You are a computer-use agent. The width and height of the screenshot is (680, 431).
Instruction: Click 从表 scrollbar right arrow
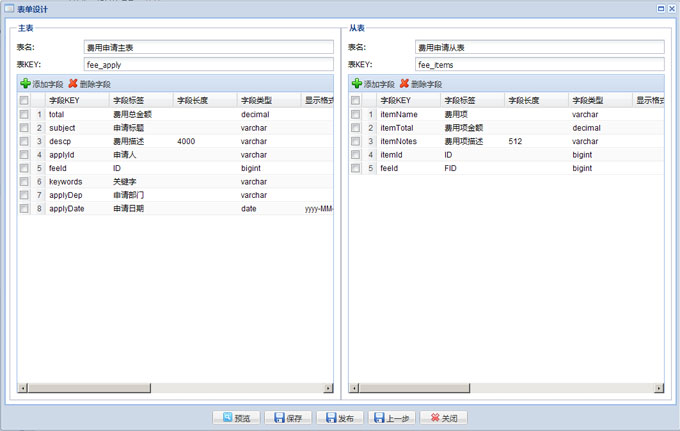pyautogui.click(x=659, y=388)
